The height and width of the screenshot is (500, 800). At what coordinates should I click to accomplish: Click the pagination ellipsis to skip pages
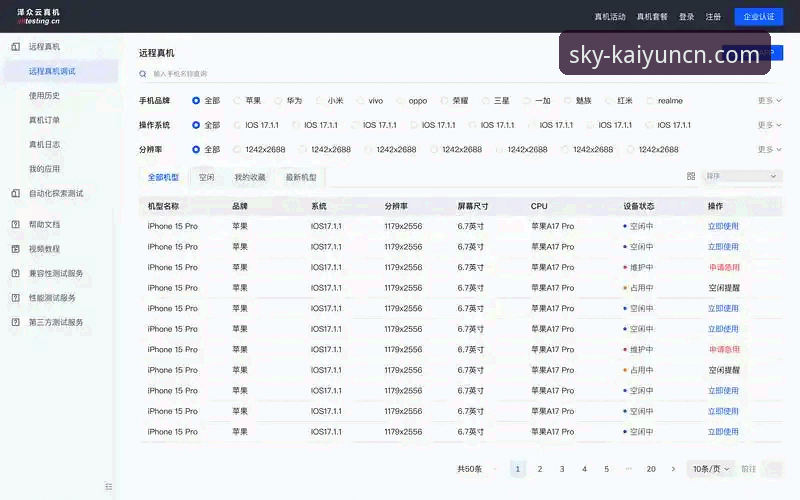click(629, 469)
